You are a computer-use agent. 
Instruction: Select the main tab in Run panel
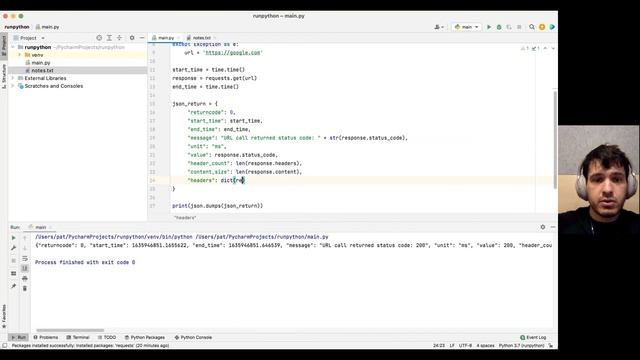coord(39,227)
